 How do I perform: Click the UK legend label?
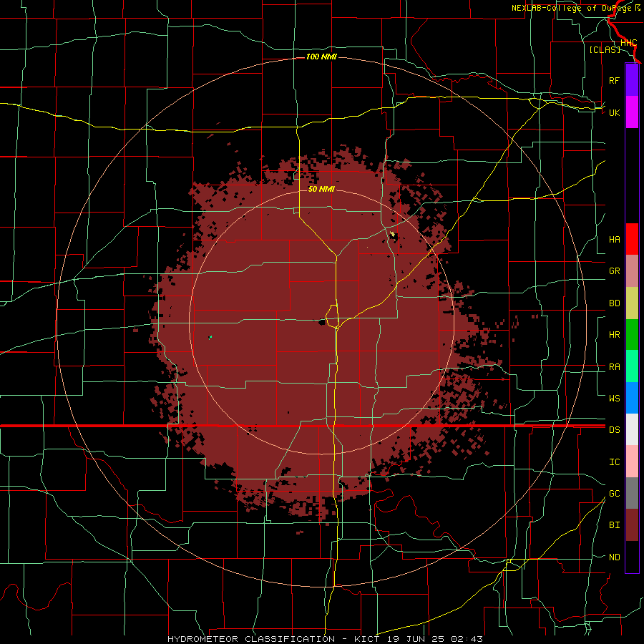tap(615, 112)
